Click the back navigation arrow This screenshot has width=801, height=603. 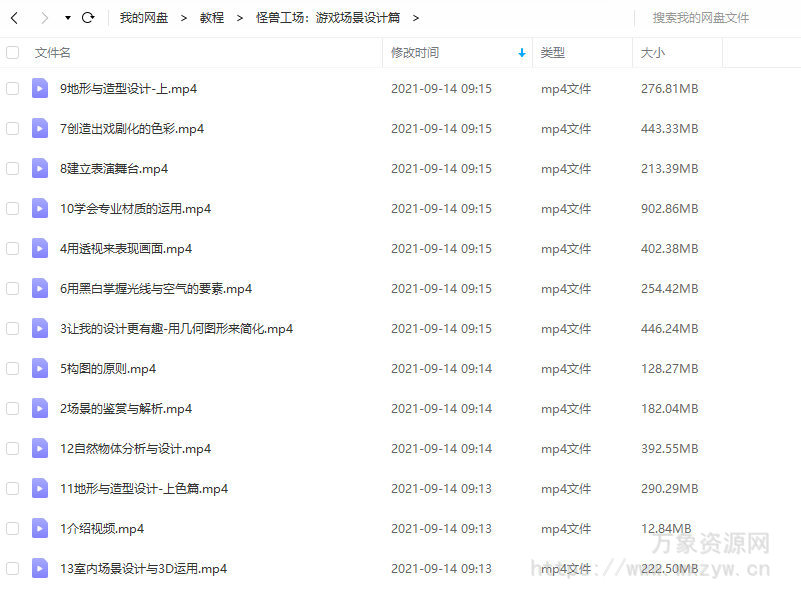14,17
